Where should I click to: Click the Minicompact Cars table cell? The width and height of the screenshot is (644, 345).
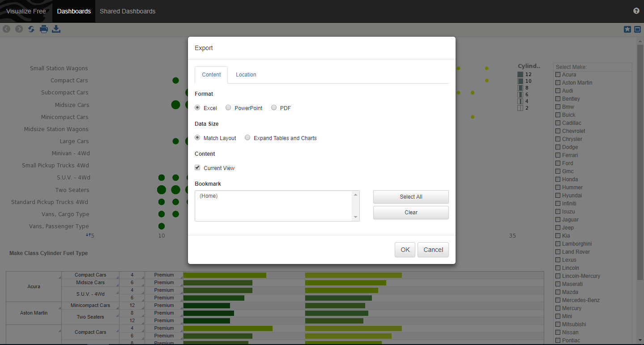(90, 305)
